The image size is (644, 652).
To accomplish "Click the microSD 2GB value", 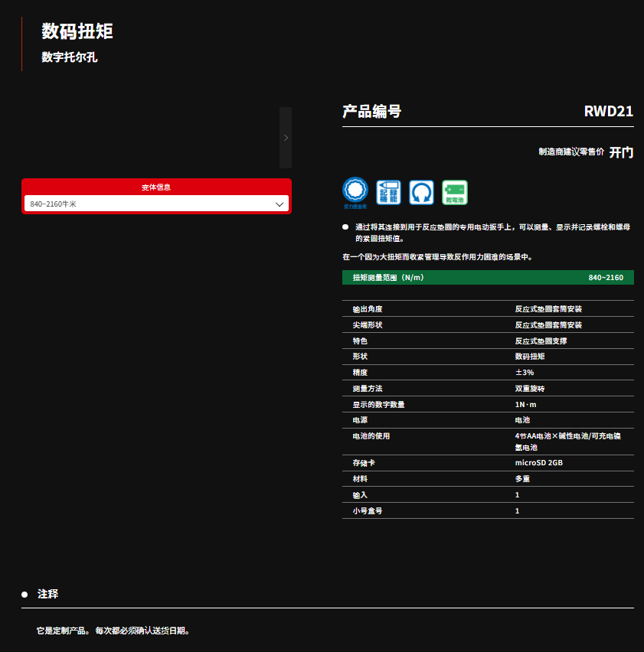I will tap(539, 463).
